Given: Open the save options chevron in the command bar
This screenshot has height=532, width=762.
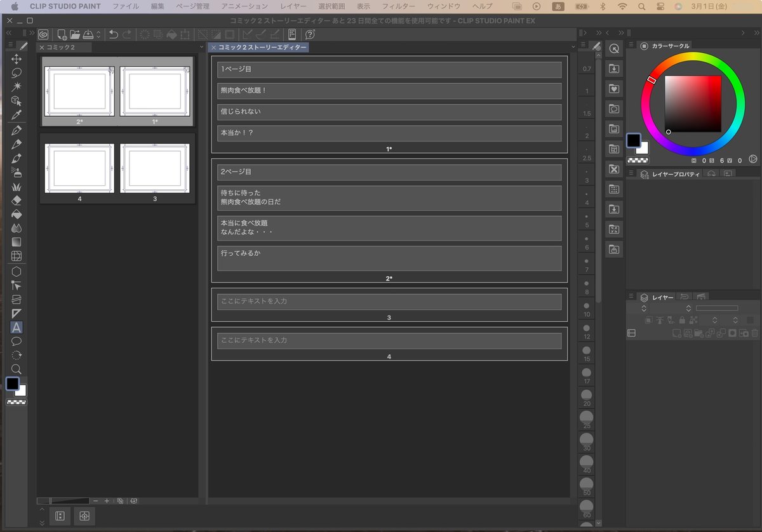Looking at the screenshot, I should [99, 34].
